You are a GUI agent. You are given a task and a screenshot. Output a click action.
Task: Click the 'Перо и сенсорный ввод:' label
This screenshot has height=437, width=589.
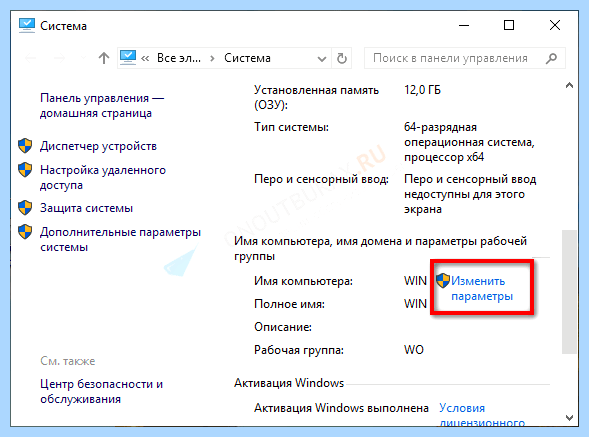pyautogui.click(x=321, y=179)
